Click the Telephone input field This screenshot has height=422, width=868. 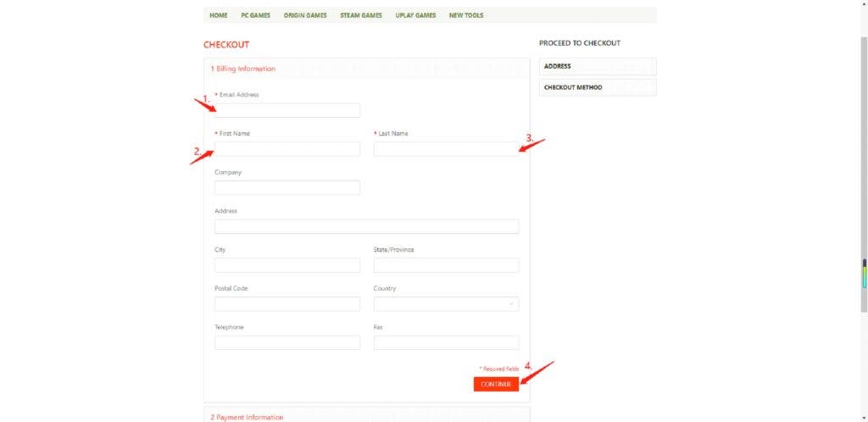(x=287, y=343)
